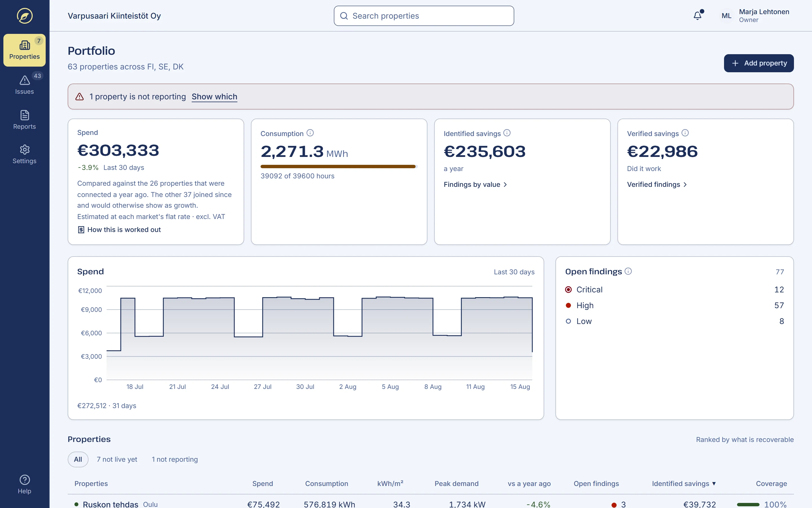Click the 77 open findings total
The image size is (812, 508).
click(x=780, y=272)
